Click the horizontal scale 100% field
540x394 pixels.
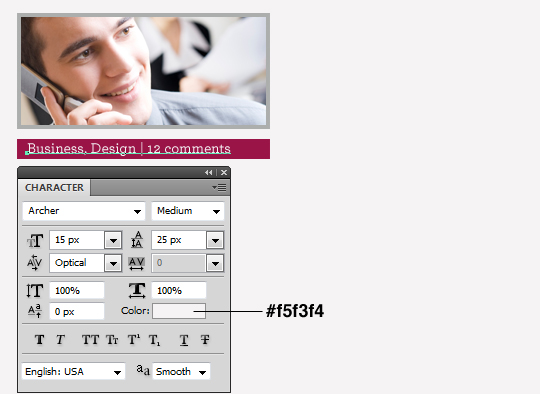[179, 290]
